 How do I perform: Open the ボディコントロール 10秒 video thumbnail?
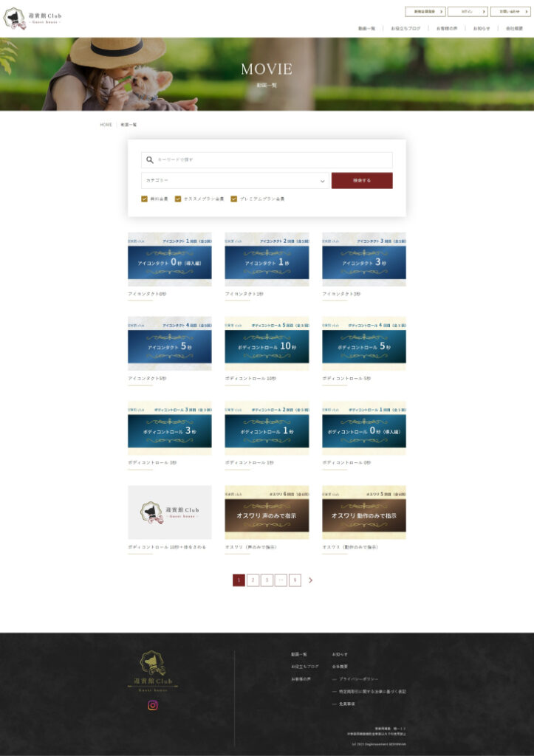pos(267,344)
